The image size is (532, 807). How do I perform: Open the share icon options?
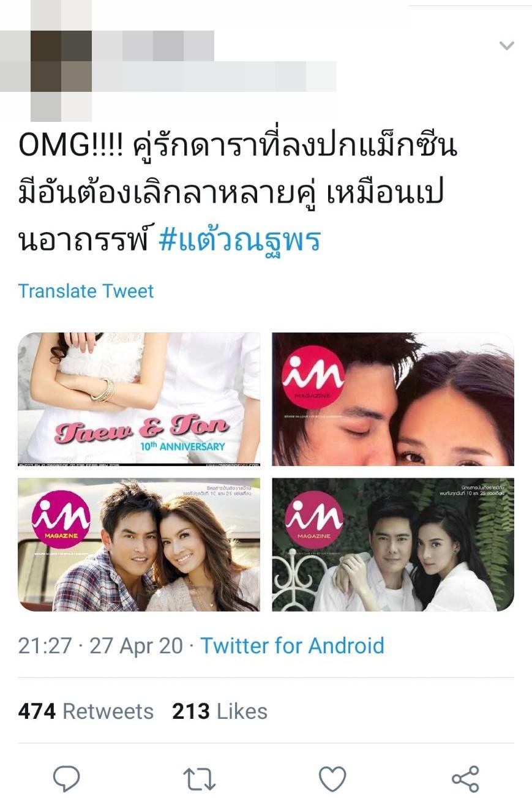(x=465, y=779)
